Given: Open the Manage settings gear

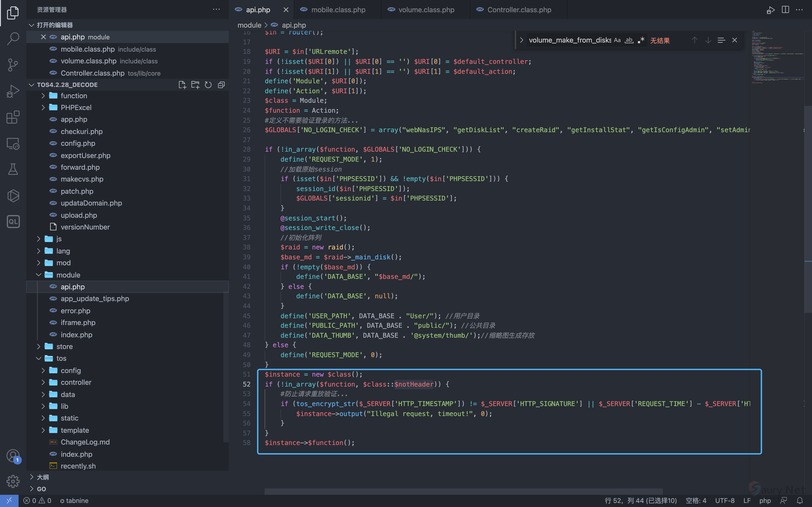Looking at the screenshot, I should (13, 481).
